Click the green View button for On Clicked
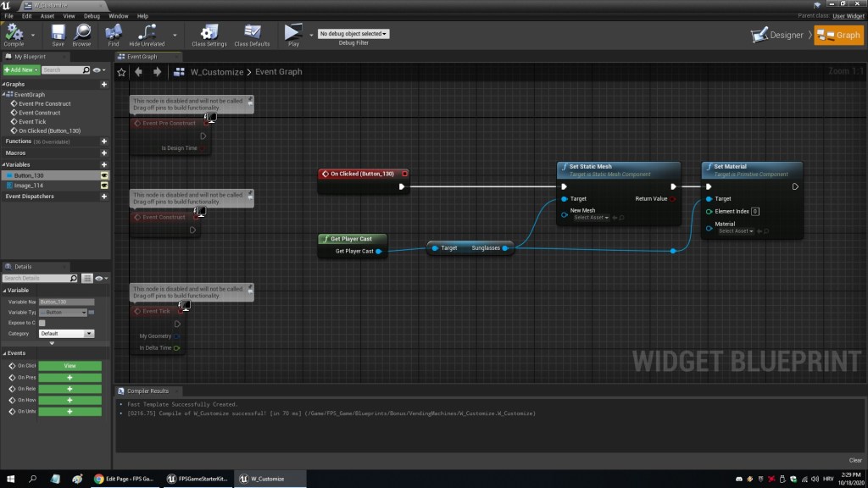Viewport: 868px width, 488px height. [x=70, y=366]
